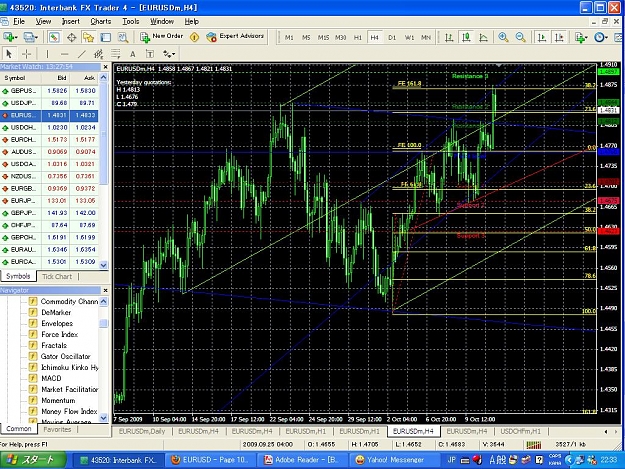
Task: Select the Fibonacci Retracement tool
Action: (116, 53)
